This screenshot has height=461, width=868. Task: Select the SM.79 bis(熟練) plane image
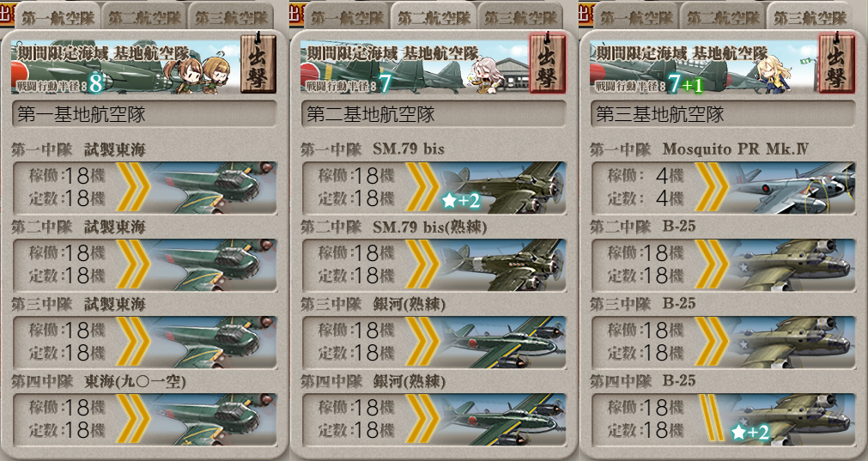pos(503,265)
